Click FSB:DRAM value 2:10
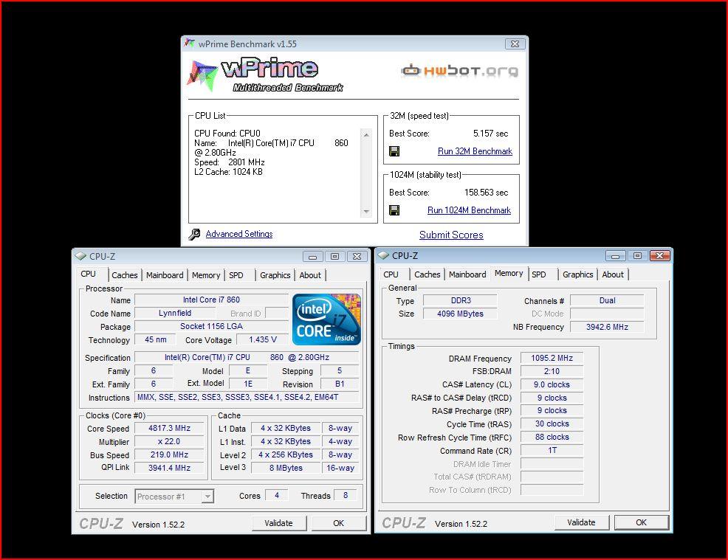 [552, 371]
